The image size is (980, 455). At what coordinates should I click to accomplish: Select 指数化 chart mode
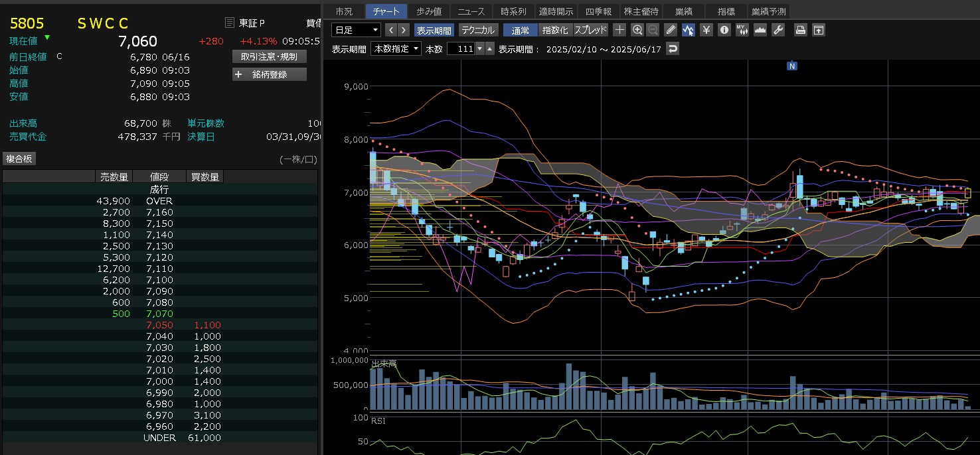pyautogui.click(x=554, y=30)
